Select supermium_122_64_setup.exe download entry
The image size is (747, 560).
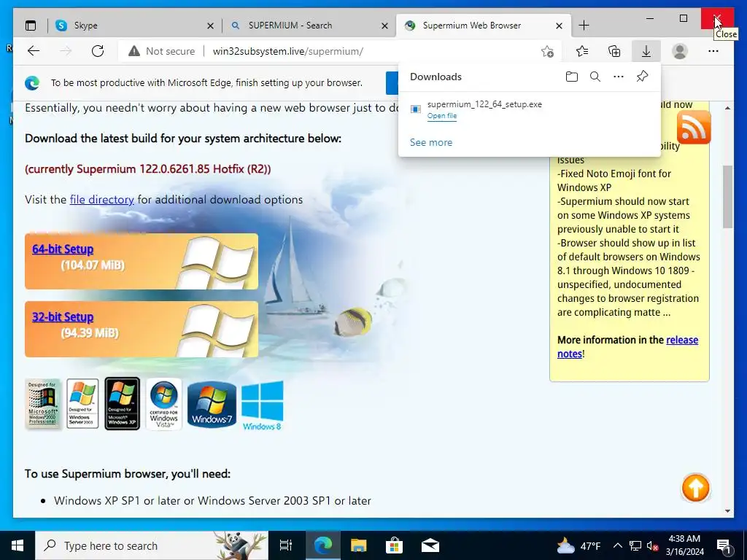coord(530,109)
